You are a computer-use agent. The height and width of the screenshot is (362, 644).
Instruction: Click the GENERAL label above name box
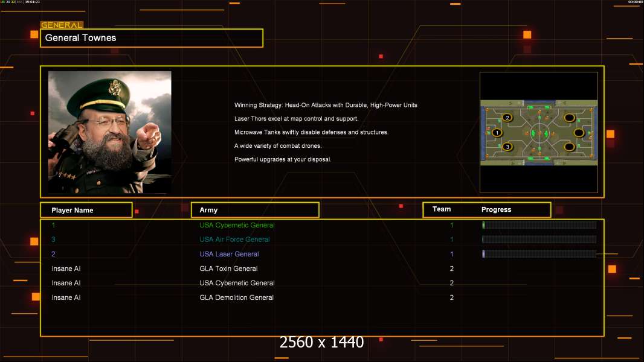coord(62,25)
